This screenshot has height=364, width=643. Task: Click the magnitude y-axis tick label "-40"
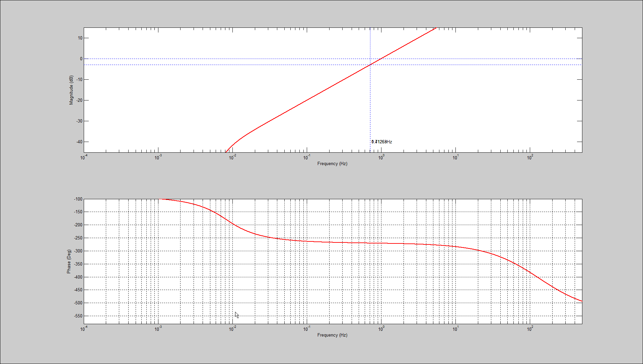79,142
